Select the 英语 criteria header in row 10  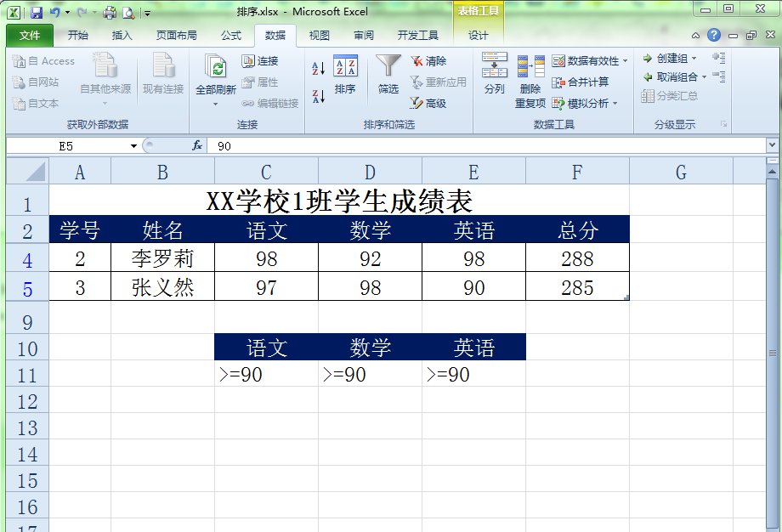[x=473, y=347]
